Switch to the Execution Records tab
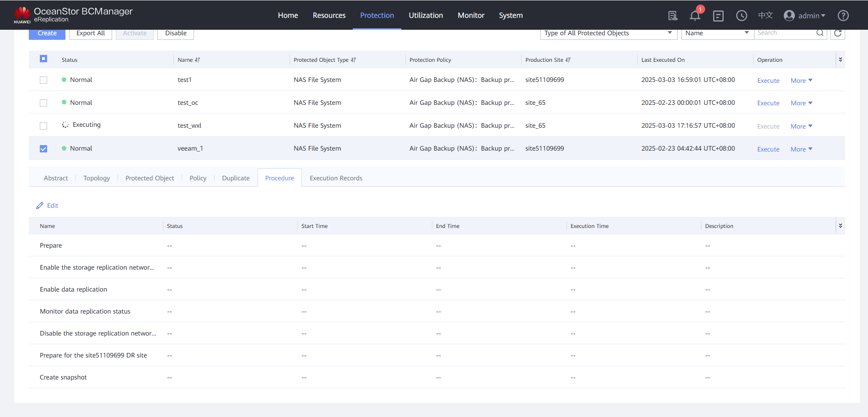The width and height of the screenshot is (868, 417). point(336,178)
